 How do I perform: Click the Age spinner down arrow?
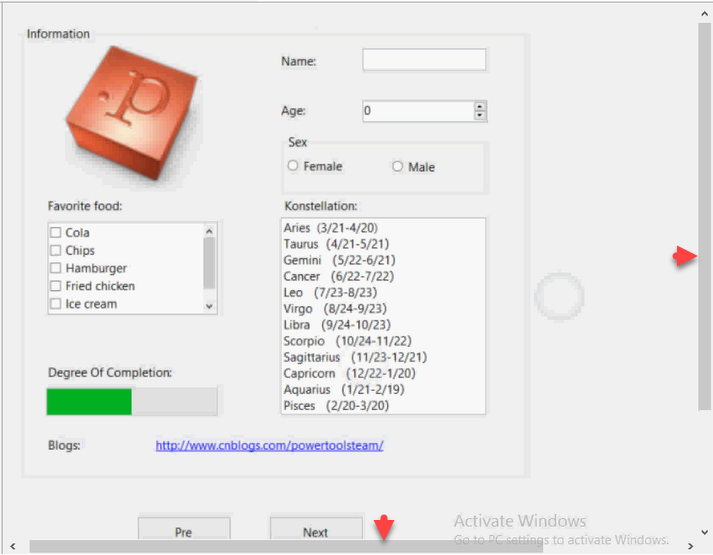pyautogui.click(x=480, y=116)
